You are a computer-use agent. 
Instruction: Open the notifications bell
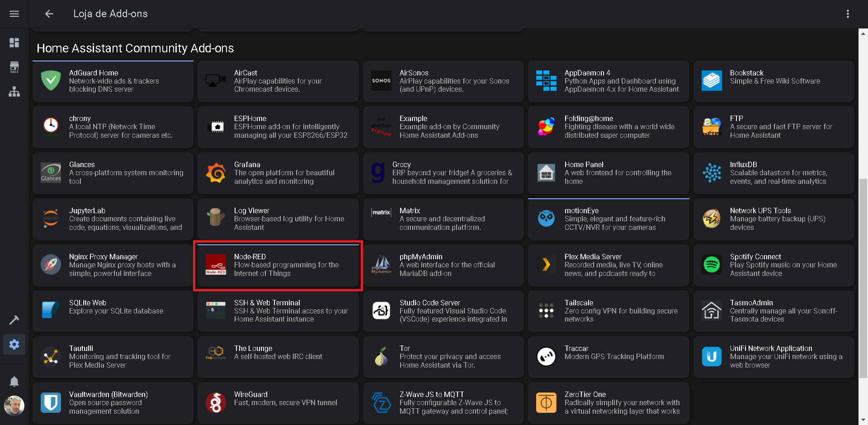pos(14,382)
